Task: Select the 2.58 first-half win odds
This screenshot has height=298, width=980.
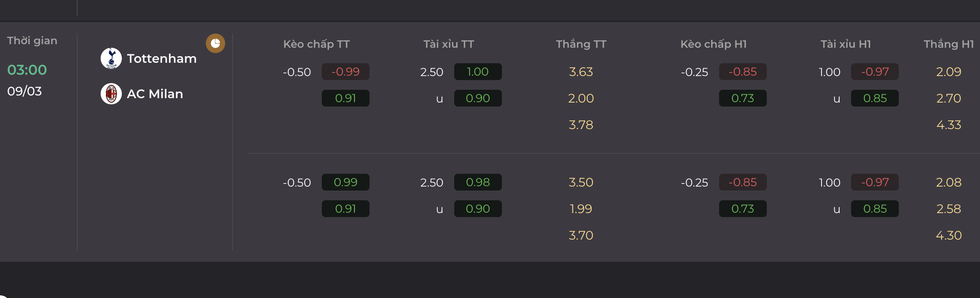Action: (949, 209)
